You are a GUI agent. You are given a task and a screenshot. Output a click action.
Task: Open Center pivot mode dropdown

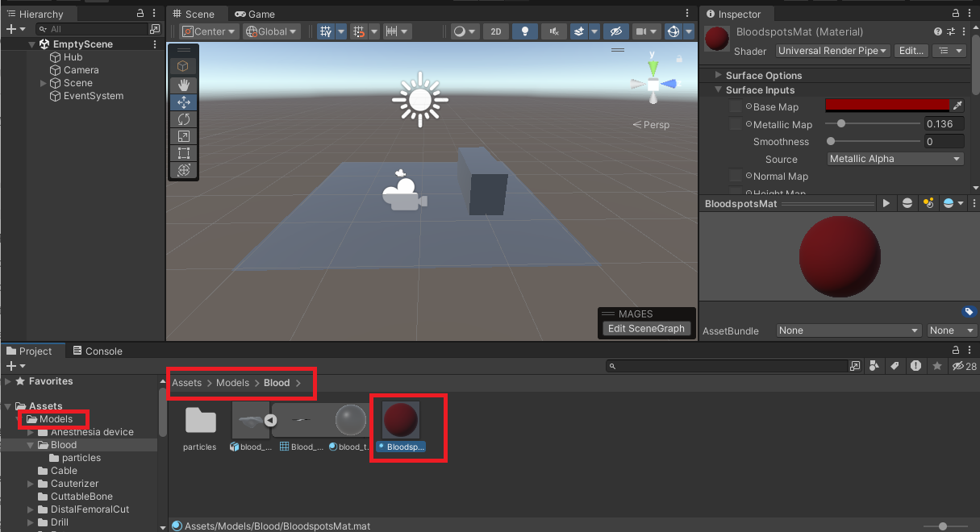pos(209,31)
